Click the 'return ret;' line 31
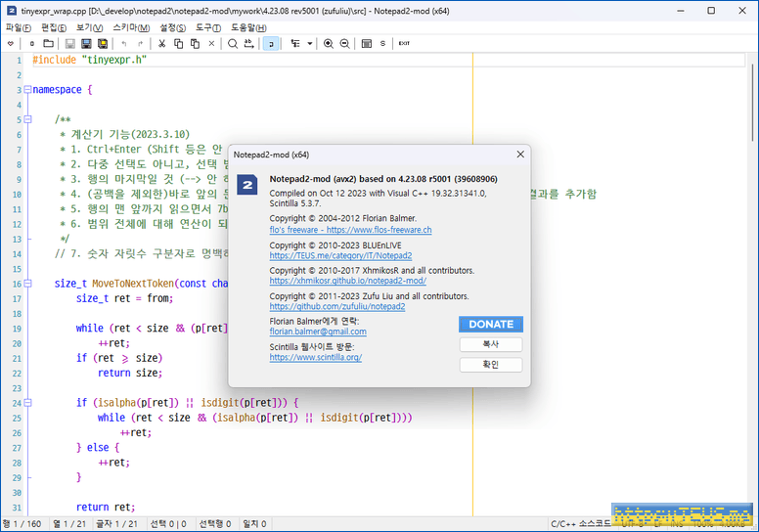This screenshot has height=532, width=759. (106, 508)
